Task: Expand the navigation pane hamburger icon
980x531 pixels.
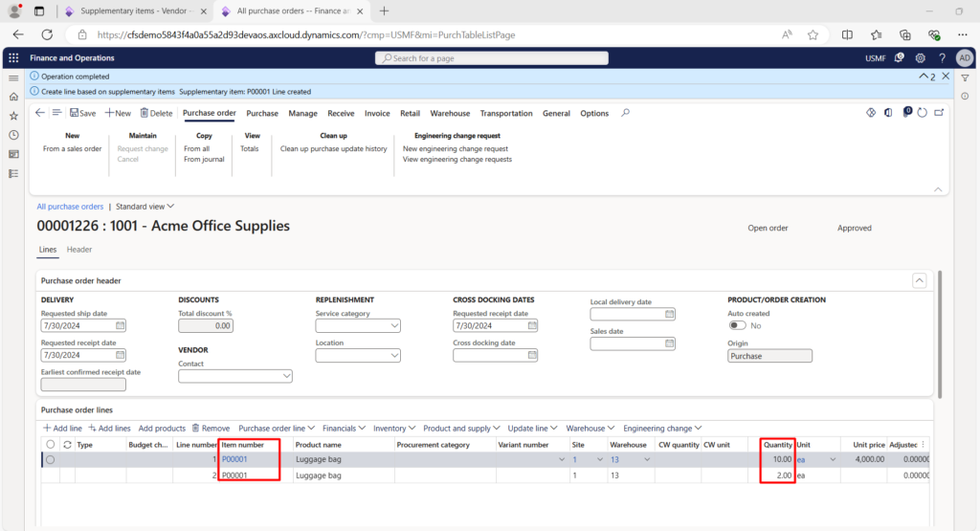Action: pyautogui.click(x=13, y=78)
